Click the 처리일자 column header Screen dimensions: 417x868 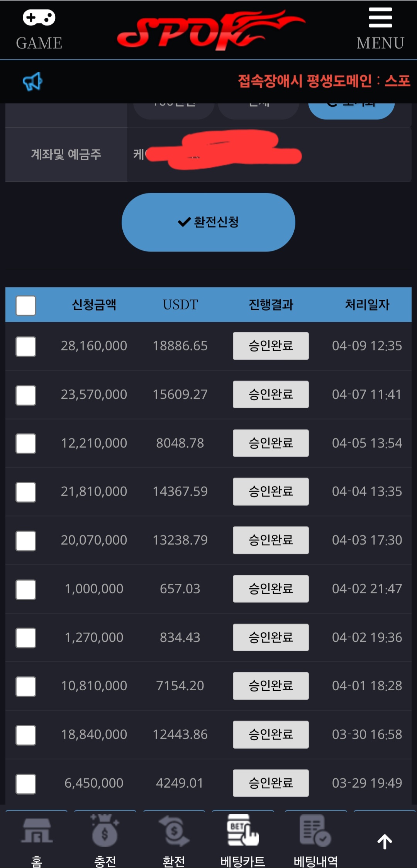[367, 305]
